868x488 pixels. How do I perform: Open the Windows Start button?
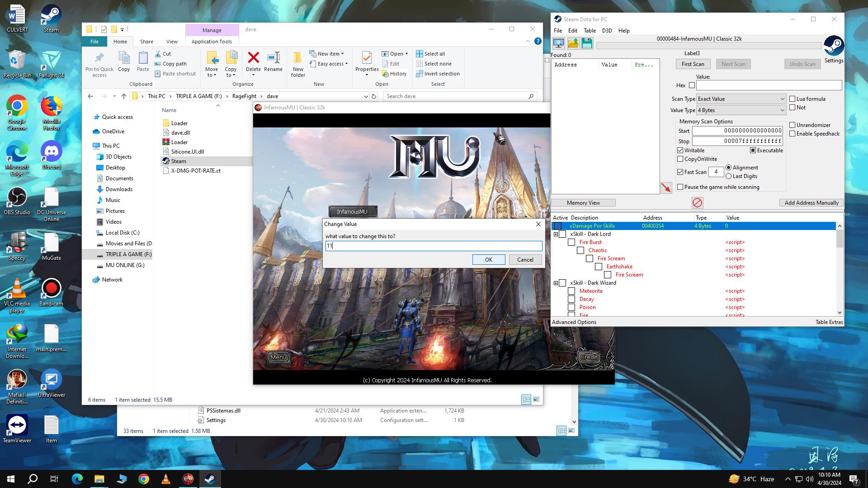pyautogui.click(x=11, y=479)
